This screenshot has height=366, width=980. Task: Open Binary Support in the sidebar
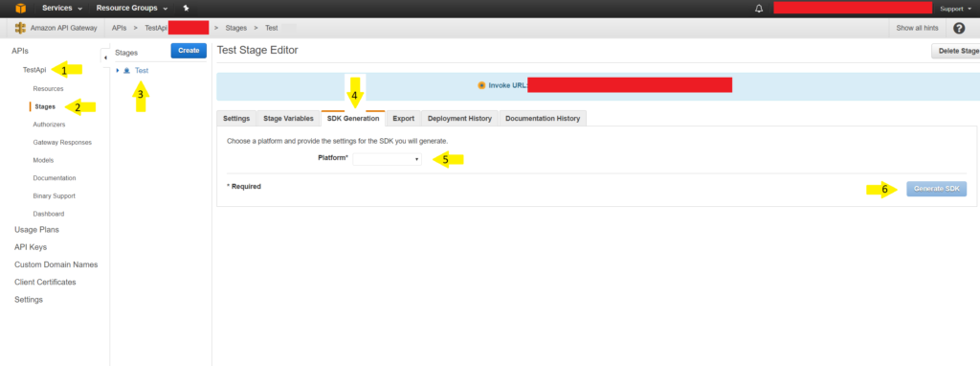click(54, 195)
